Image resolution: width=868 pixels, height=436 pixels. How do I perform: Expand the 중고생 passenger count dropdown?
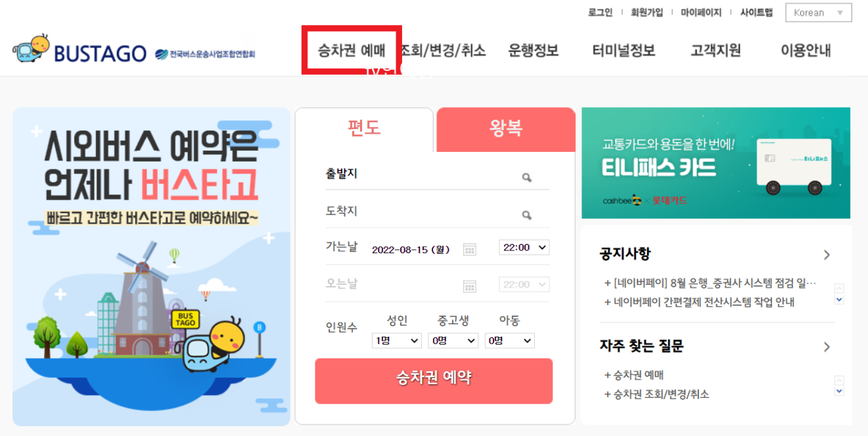tap(453, 341)
